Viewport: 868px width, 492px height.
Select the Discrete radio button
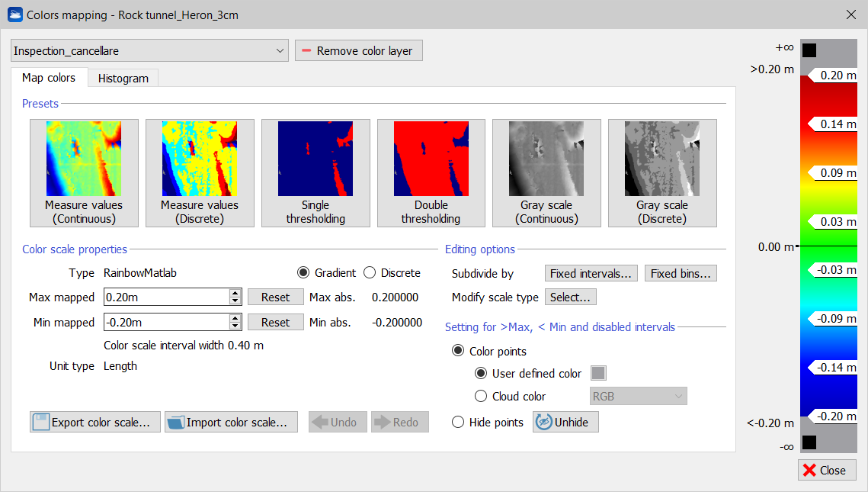coord(370,273)
